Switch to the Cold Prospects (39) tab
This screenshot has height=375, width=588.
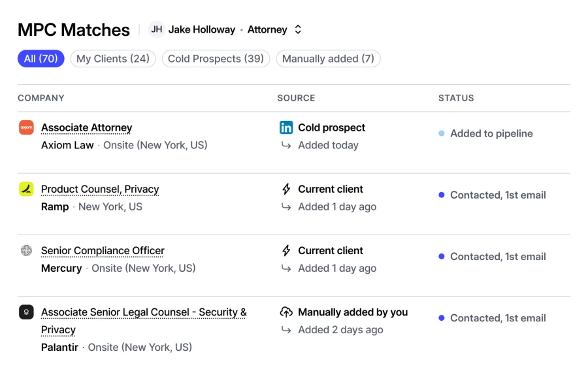pyautogui.click(x=216, y=59)
